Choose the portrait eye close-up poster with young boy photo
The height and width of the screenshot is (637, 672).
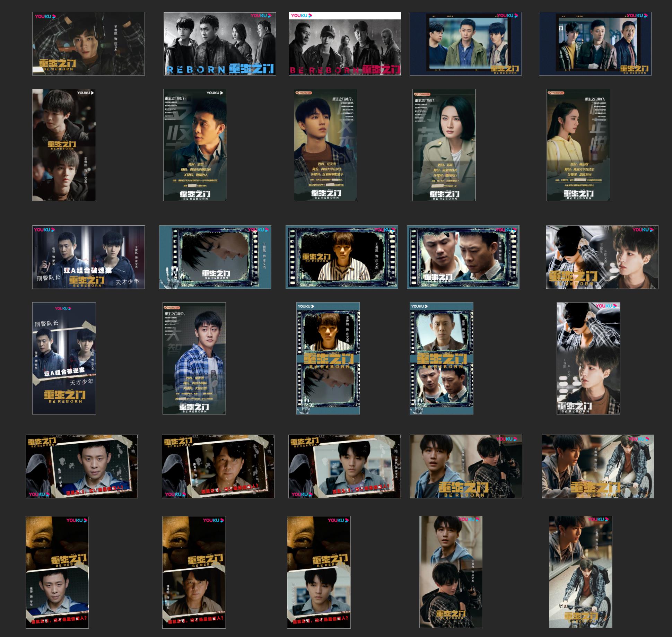coord(319,572)
